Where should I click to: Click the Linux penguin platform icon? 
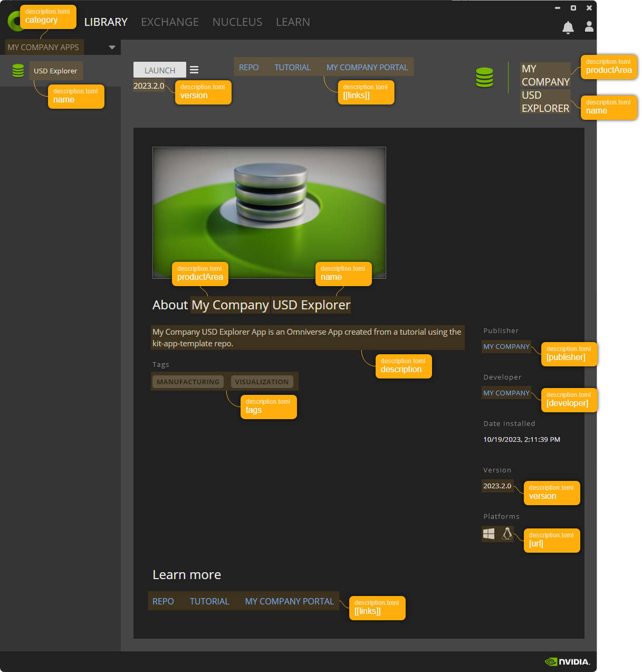[x=507, y=534]
